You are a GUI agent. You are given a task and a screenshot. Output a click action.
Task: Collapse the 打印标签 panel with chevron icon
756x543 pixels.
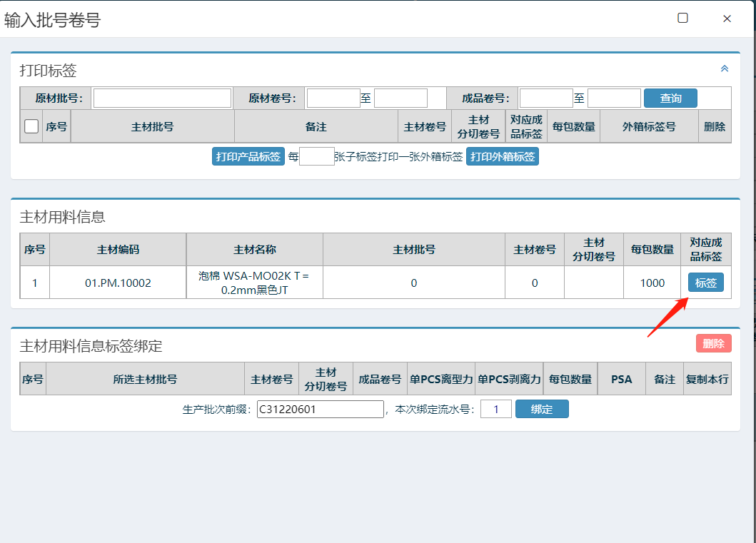724,68
